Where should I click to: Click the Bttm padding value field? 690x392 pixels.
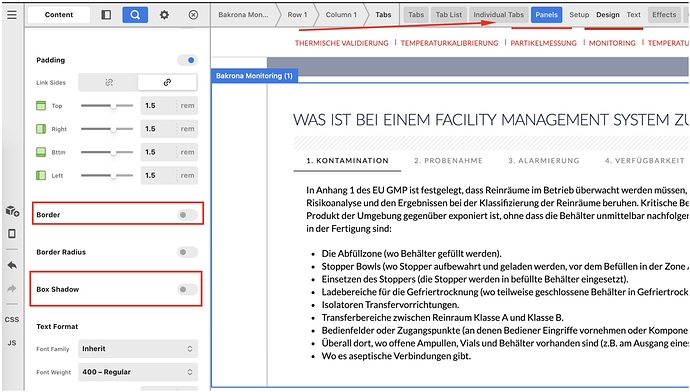pos(158,152)
